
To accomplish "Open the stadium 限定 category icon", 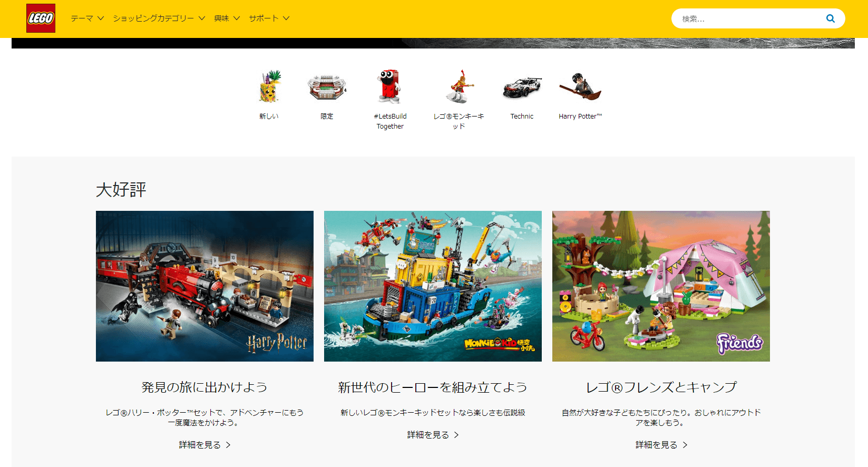I will pos(327,87).
